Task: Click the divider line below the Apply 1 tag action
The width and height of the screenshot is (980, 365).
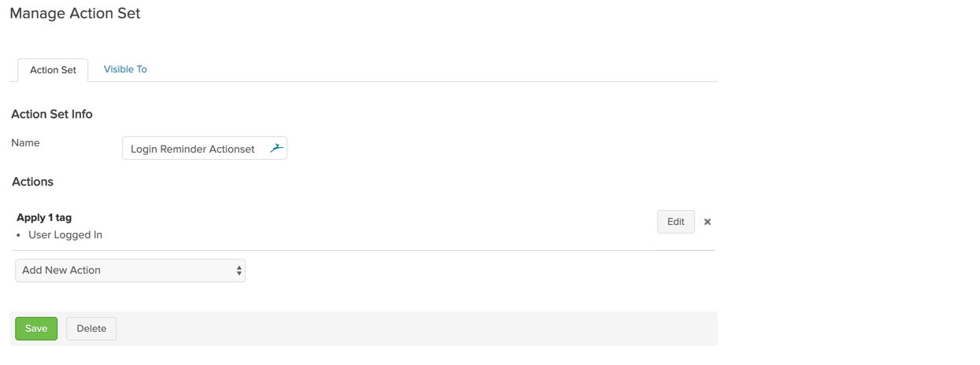Action: (x=364, y=250)
